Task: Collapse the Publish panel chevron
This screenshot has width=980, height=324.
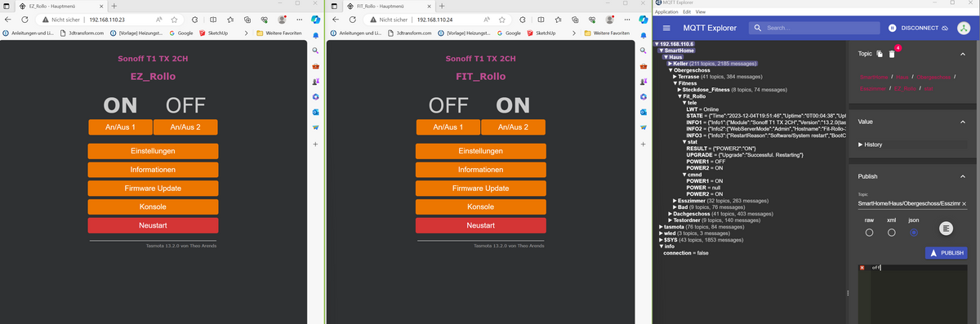Action: pyautogui.click(x=963, y=176)
